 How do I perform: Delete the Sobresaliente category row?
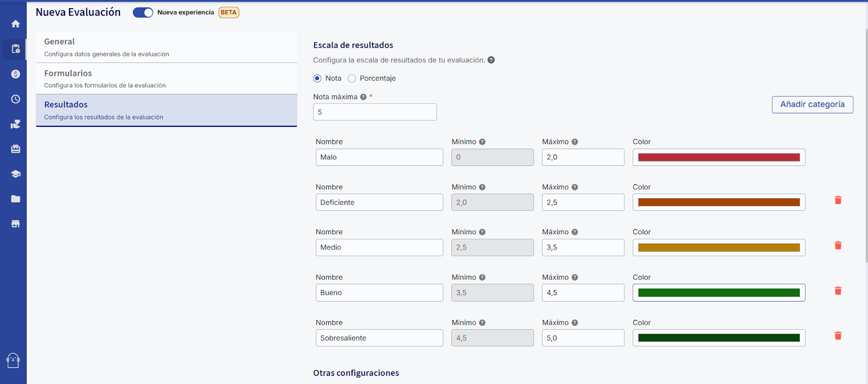tap(838, 336)
